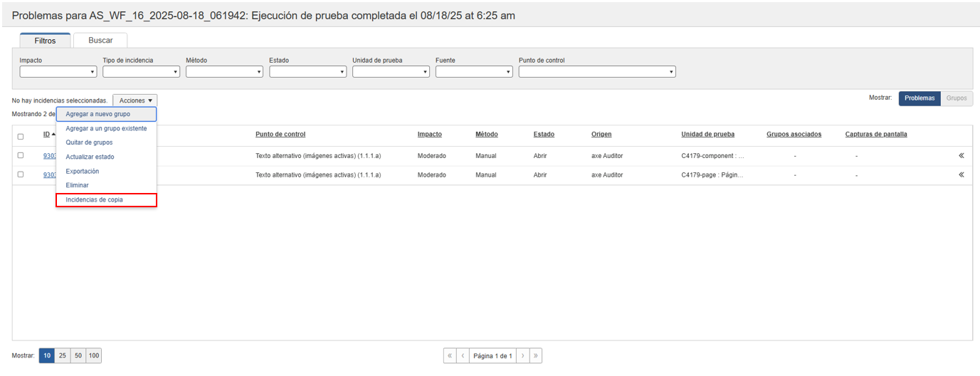
Task: Check the second issue row checkbox
Action: [x=21, y=174]
